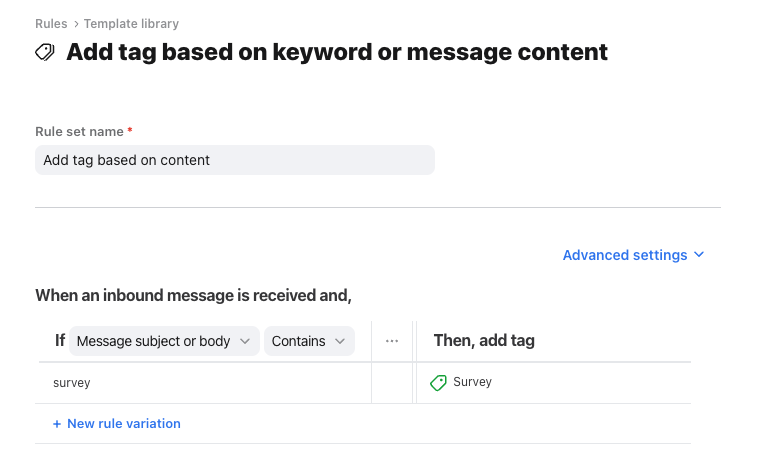This screenshot has height=462, width=766.
Task: Click the tag icon beside the page title
Action: tap(45, 52)
